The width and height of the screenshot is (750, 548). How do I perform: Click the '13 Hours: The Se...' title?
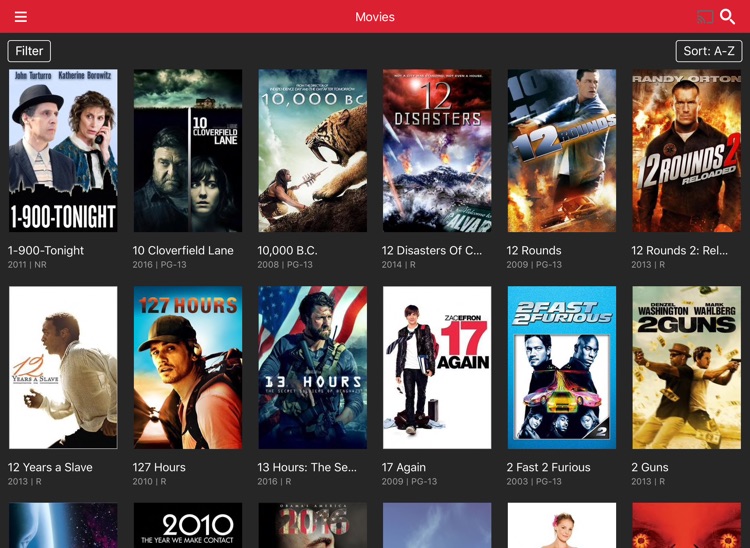pos(307,467)
